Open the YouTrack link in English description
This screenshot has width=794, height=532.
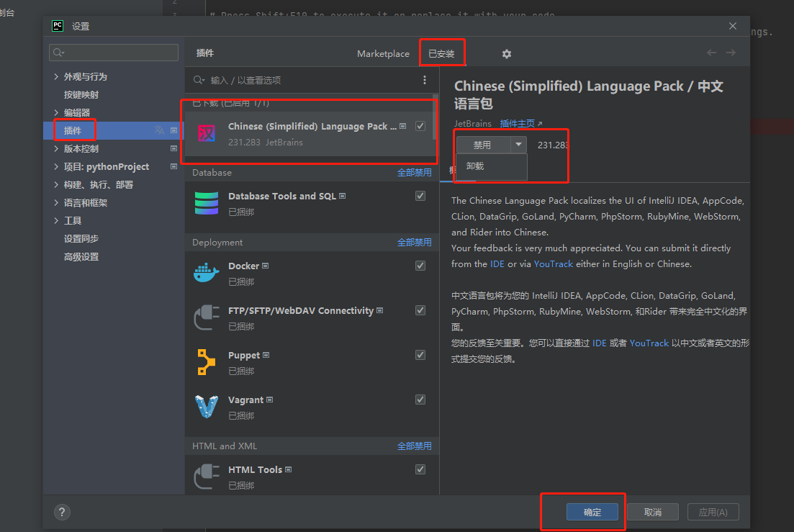(554, 263)
